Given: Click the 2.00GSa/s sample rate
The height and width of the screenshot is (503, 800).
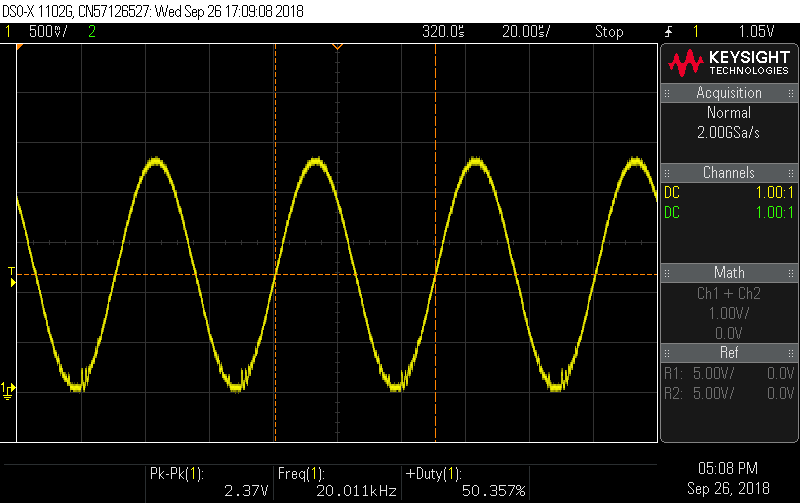Looking at the screenshot, I should tap(729, 133).
